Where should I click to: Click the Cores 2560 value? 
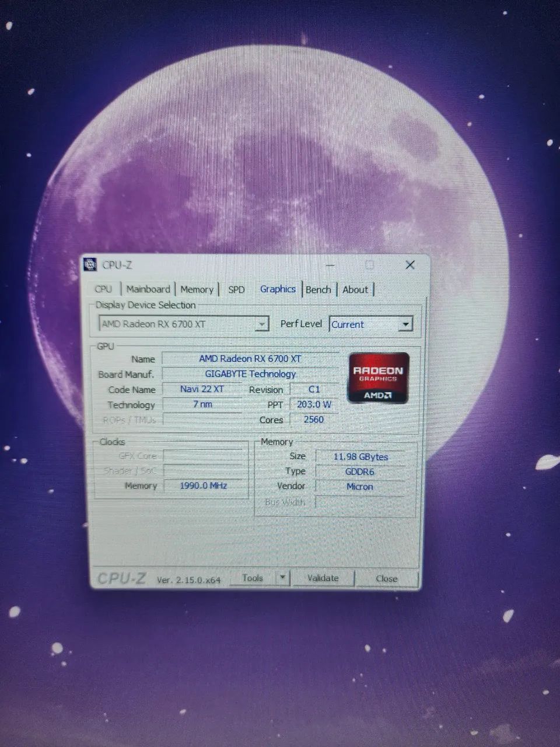314,419
